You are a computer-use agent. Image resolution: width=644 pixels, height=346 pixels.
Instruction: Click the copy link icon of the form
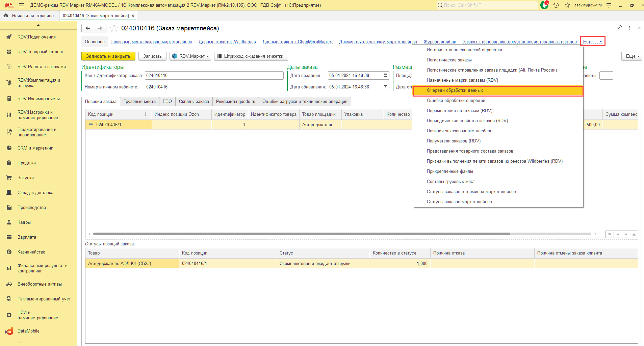tap(619, 28)
